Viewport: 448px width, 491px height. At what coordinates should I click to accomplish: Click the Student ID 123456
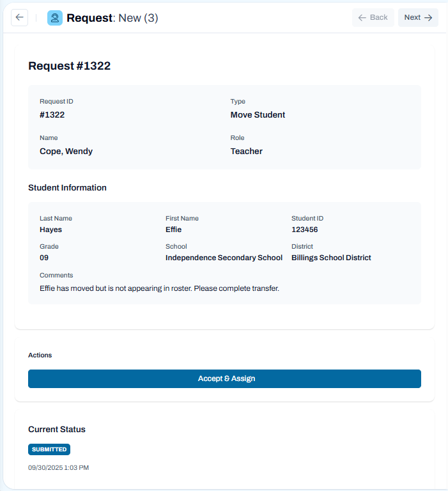click(x=305, y=230)
